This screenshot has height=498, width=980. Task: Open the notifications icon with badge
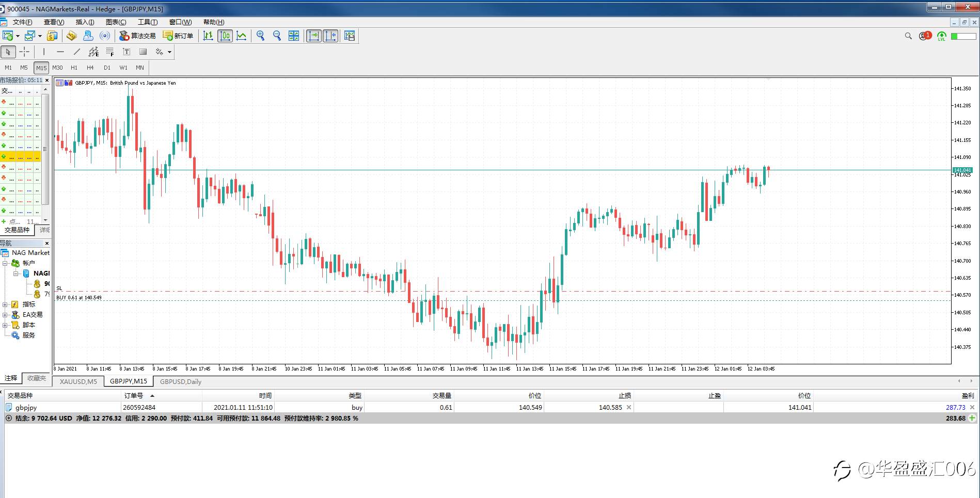click(x=925, y=36)
